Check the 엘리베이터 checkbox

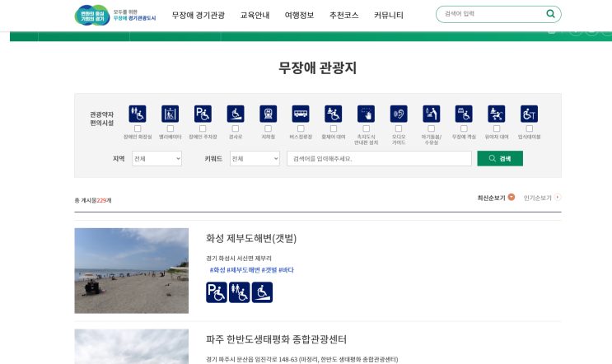(171, 128)
